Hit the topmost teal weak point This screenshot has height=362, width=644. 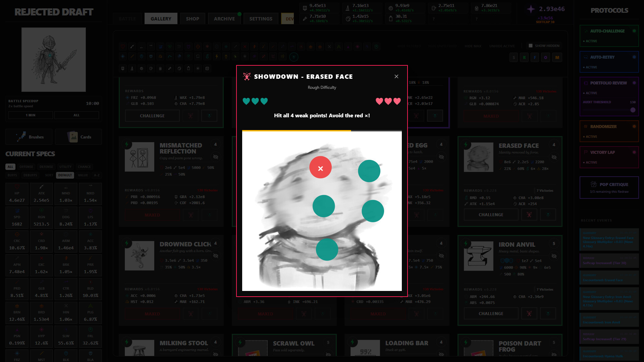(x=369, y=171)
